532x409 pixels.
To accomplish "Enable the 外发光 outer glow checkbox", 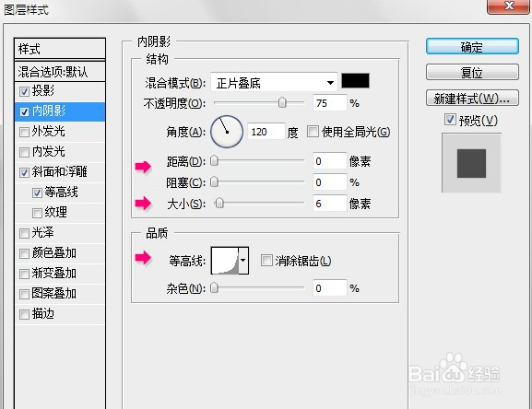I will (24, 132).
